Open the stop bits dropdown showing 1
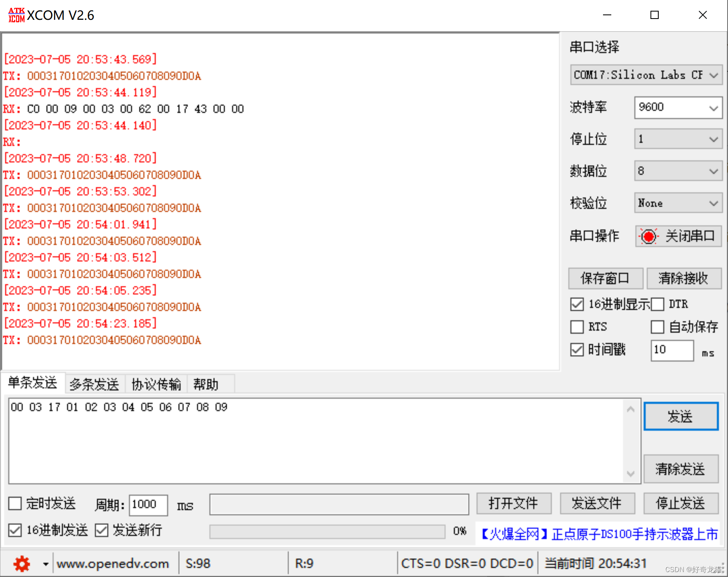This screenshot has width=728, height=577. 678,139
